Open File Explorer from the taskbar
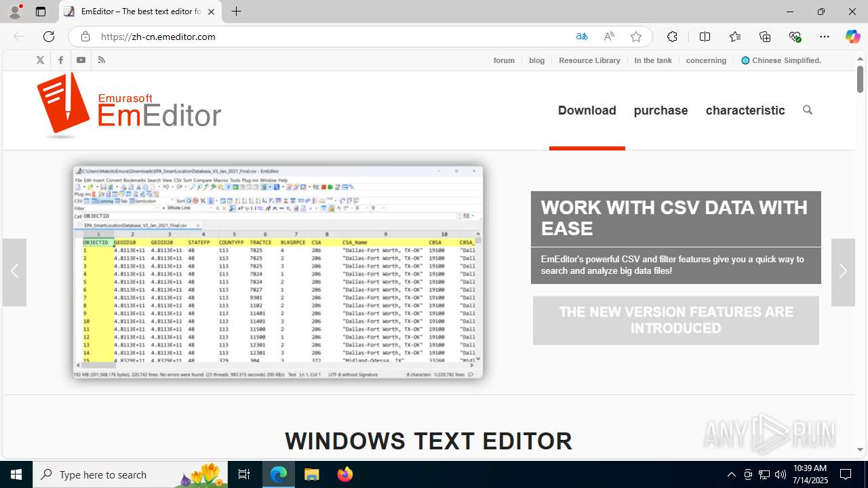 312,474
